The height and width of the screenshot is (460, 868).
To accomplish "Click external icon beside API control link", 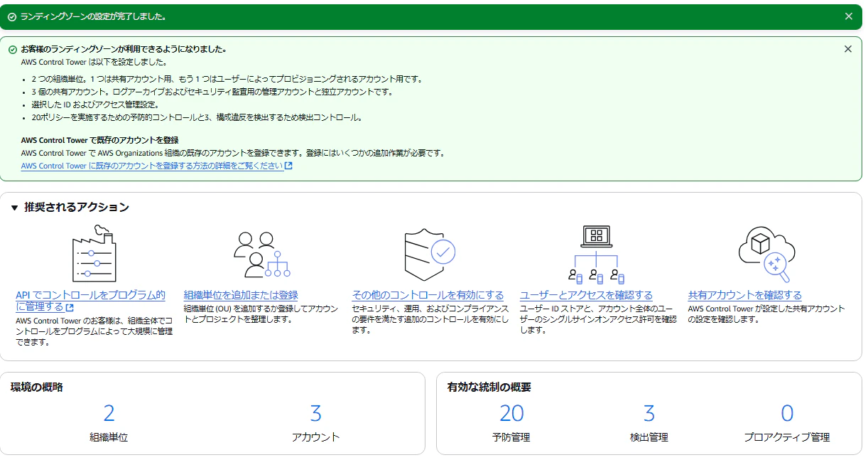I will click(70, 307).
